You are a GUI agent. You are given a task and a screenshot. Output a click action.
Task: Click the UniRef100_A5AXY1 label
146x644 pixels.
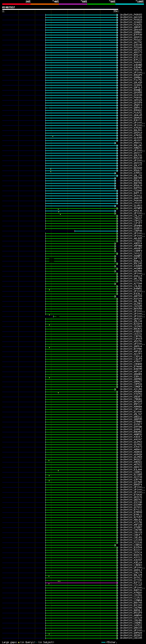tap(131, 143)
